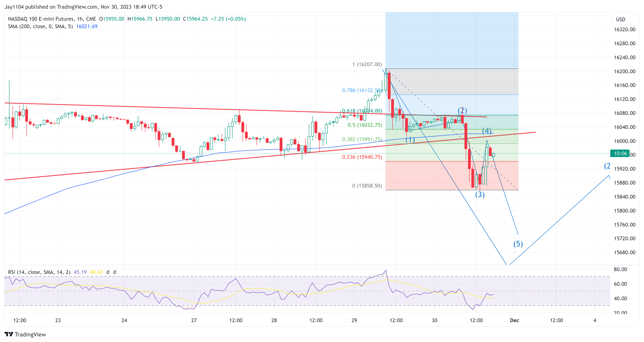The height and width of the screenshot is (342, 644).
Task: Click the Fibonacci label 0.5 (16032.75)
Action: (x=365, y=125)
